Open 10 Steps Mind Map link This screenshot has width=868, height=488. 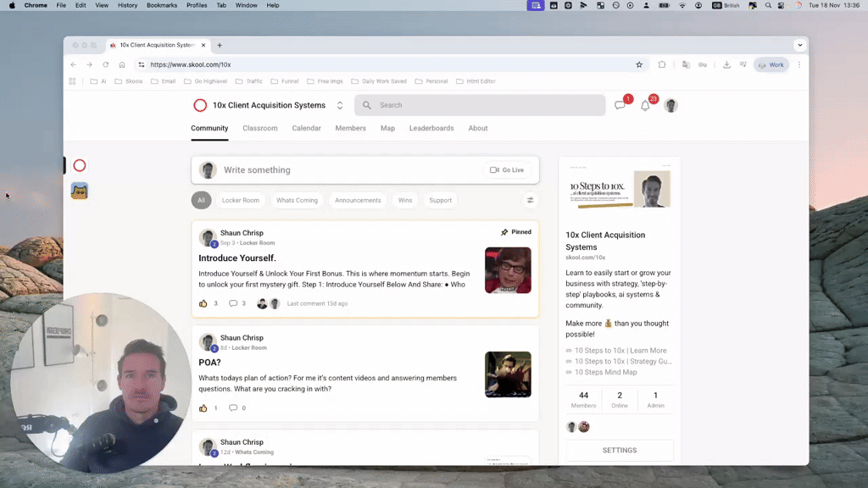coord(605,373)
